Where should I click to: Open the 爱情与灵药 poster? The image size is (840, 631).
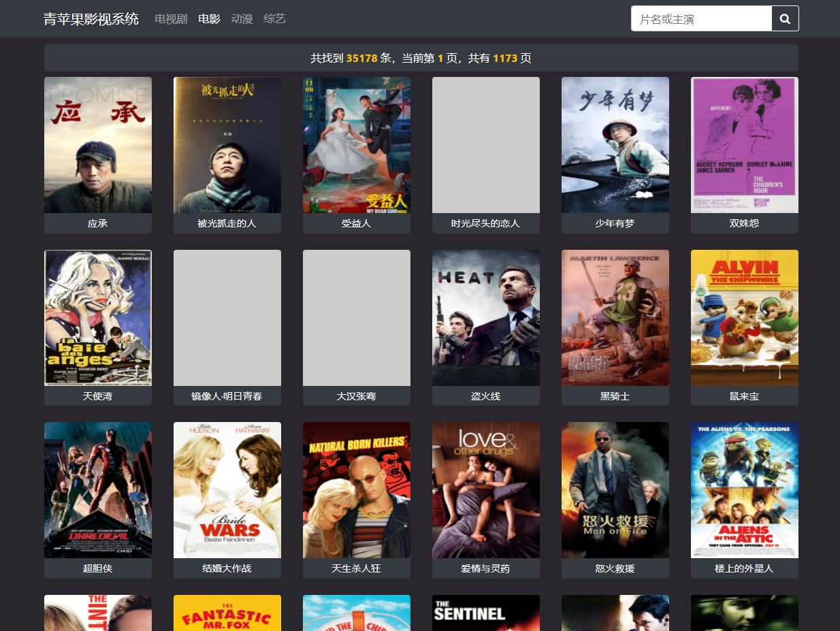point(486,490)
